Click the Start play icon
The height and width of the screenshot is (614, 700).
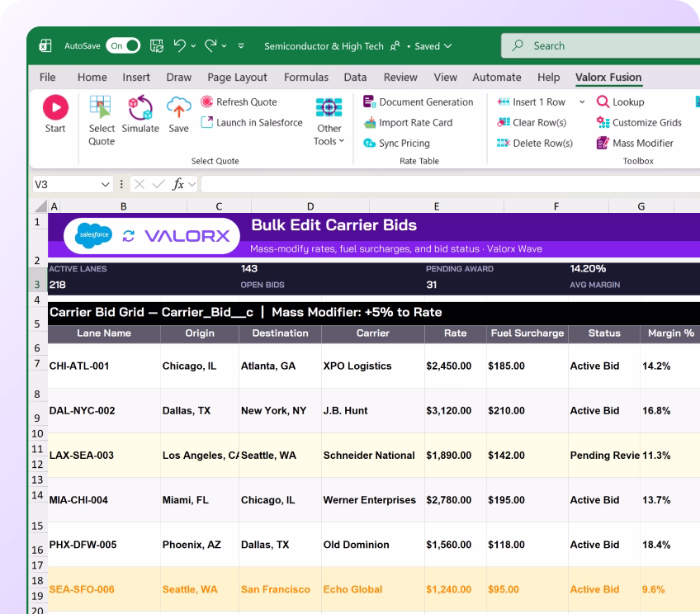click(x=55, y=107)
